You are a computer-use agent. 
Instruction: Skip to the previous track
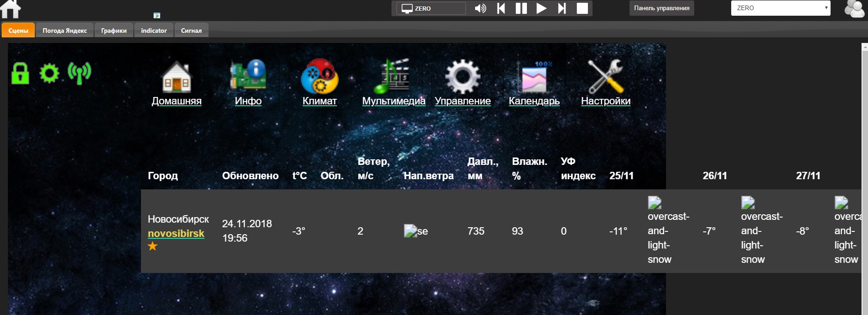point(501,8)
